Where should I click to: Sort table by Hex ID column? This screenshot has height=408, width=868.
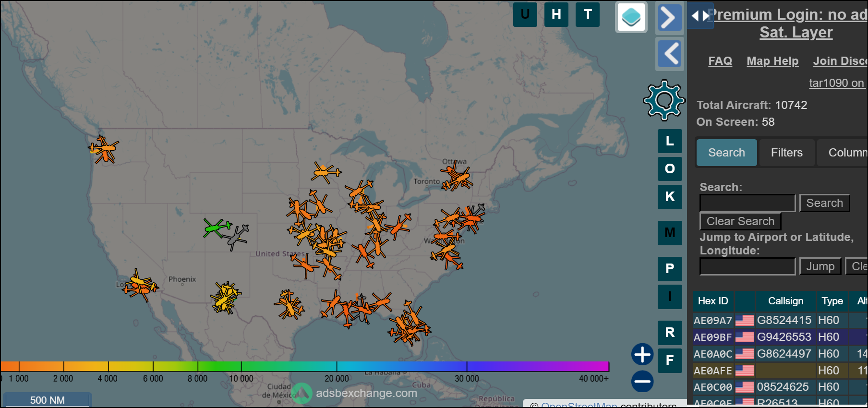713,301
